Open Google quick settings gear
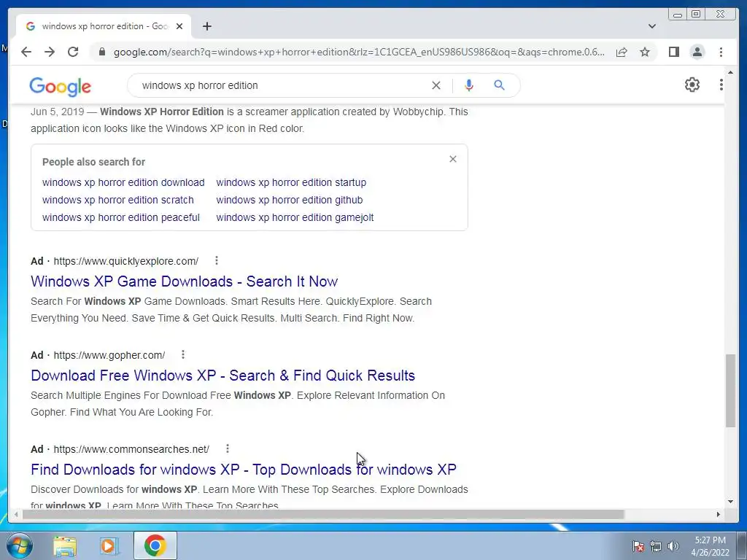 click(692, 85)
